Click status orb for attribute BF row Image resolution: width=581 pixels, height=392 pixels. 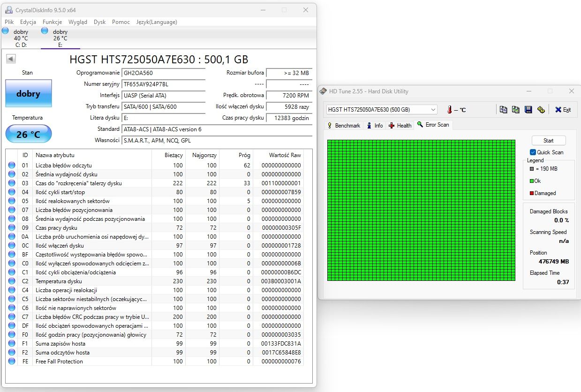click(12, 254)
